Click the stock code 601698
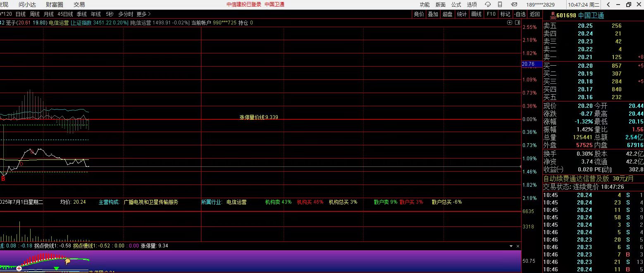 tap(566, 16)
